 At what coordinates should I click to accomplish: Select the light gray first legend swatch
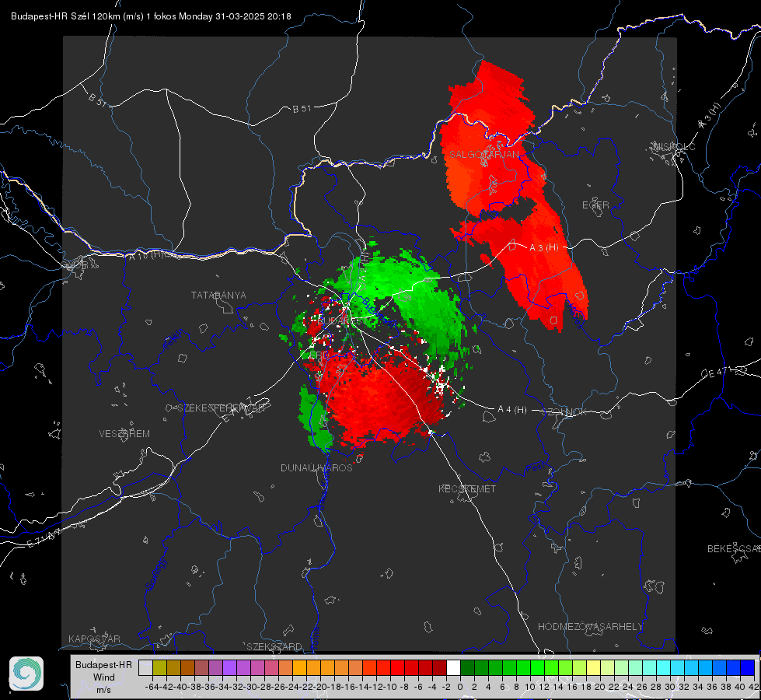(145, 668)
